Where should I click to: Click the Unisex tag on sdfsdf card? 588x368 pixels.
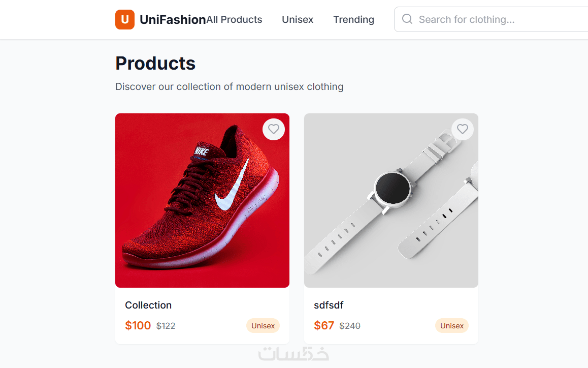pyautogui.click(x=452, y=326)
